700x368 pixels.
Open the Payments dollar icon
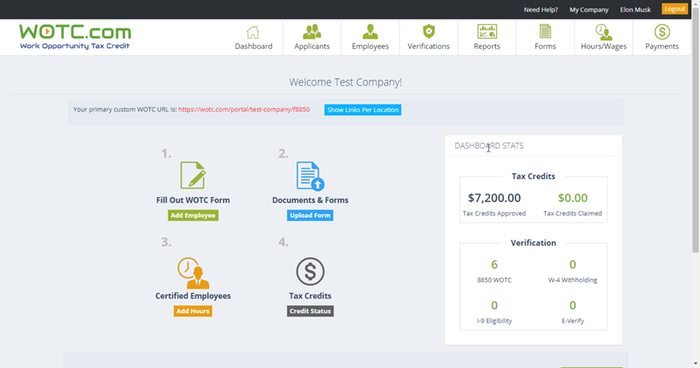tap(662, 32)
